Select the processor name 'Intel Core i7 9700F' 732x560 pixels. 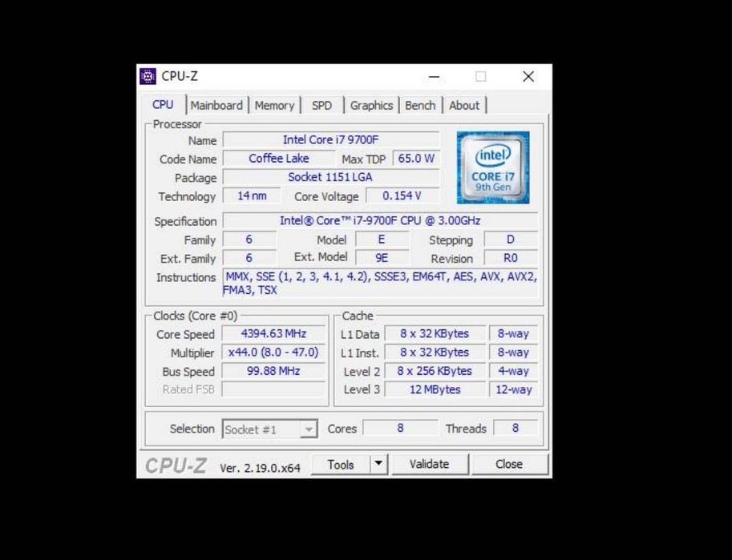click(x=330, y=139)
